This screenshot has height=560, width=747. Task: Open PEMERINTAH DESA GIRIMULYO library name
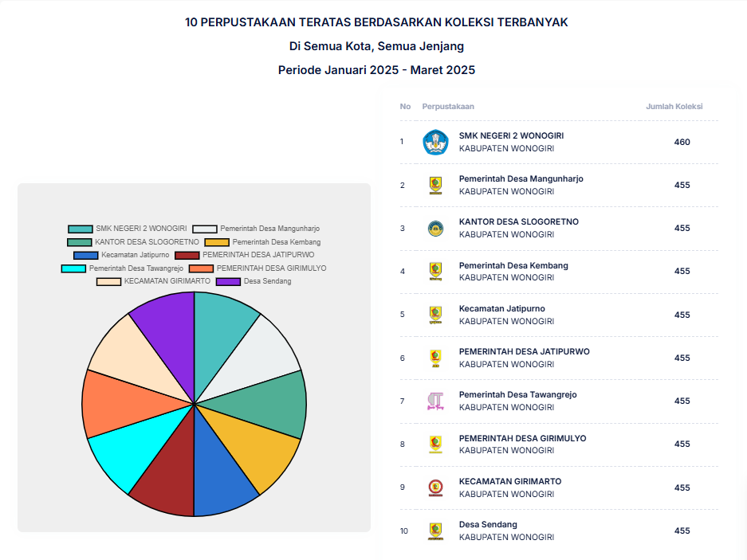(522, 438)
